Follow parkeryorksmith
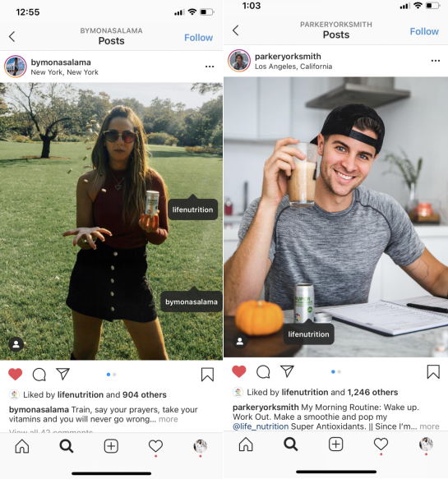Viewport: 448px width, 479px height. tap(424, 31)
